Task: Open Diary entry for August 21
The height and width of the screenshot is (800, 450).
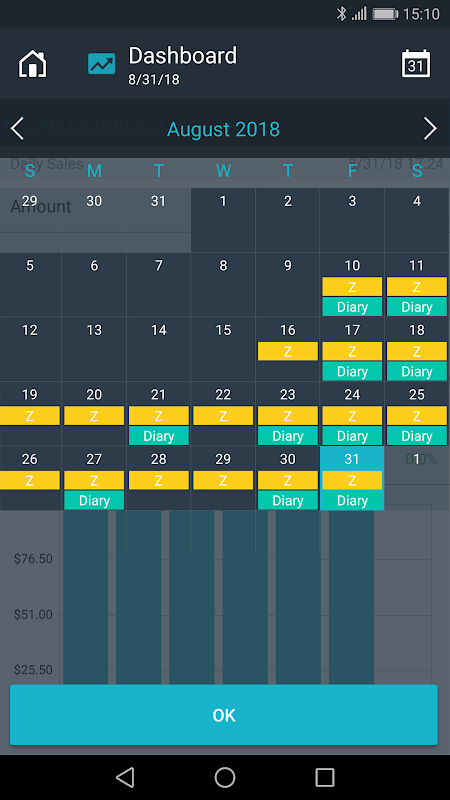Action: (159, 436)
